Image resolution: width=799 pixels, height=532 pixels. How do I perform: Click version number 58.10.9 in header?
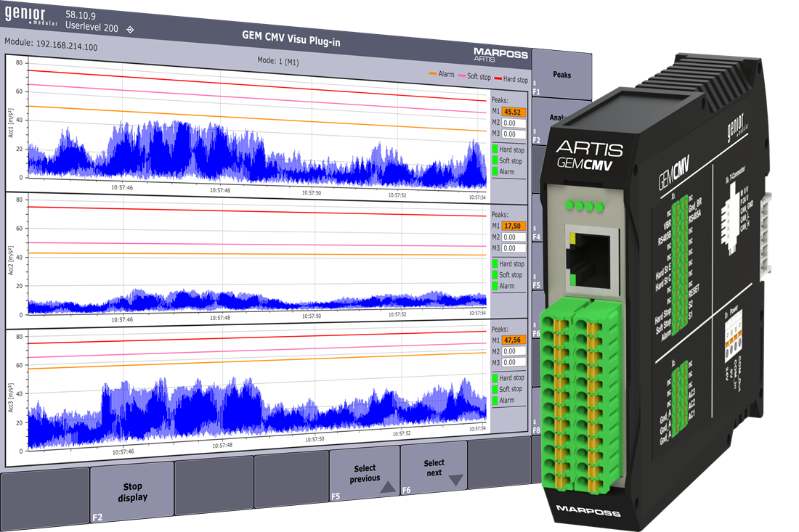click(81, 15)
